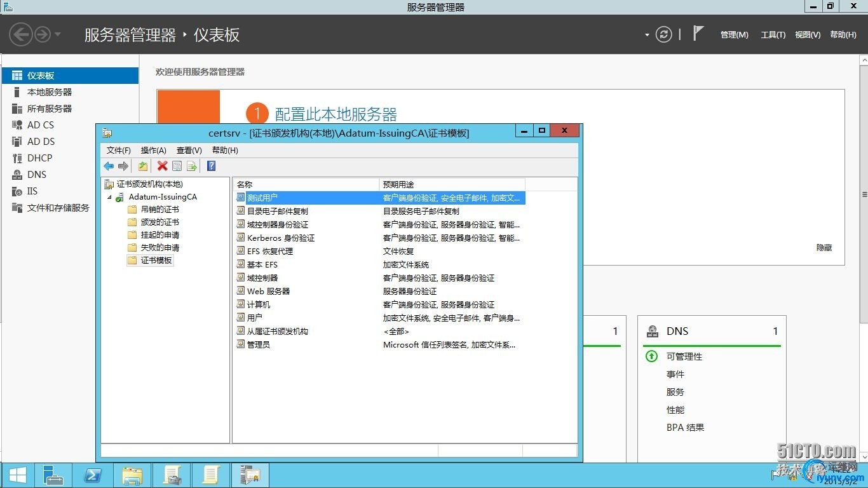Go up one level with folder icon

(143, 166)
